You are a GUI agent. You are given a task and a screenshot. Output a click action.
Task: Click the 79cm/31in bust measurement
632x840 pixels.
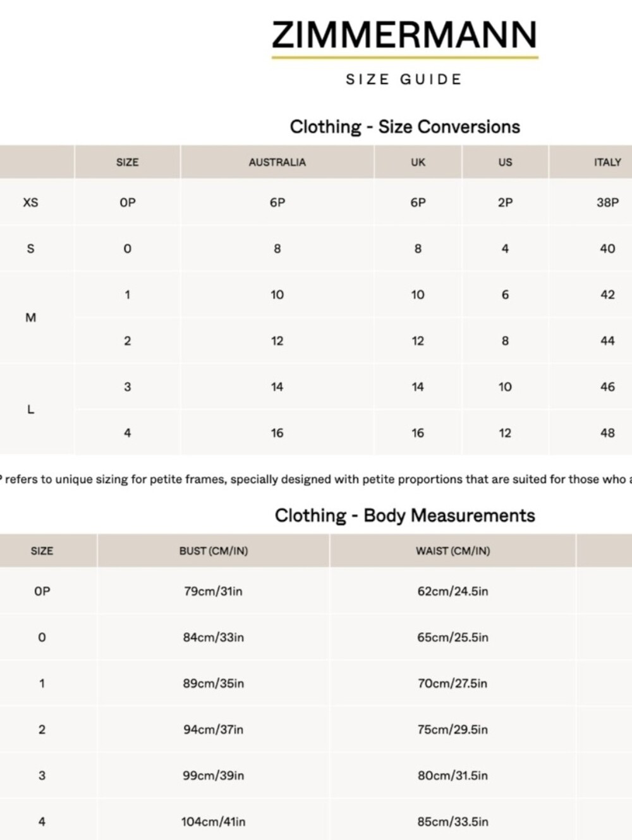[x=213, y=592]
